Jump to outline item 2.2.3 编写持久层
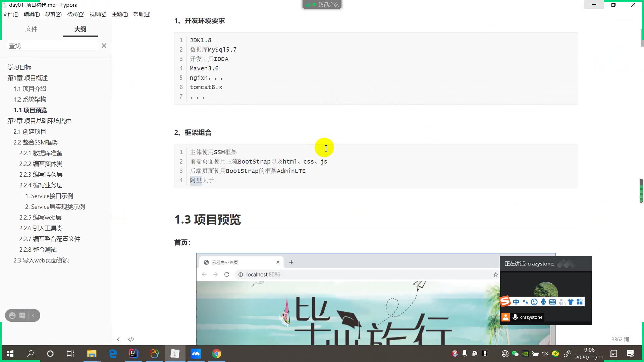This screenshot has width=644, height=362. [41, 175]
